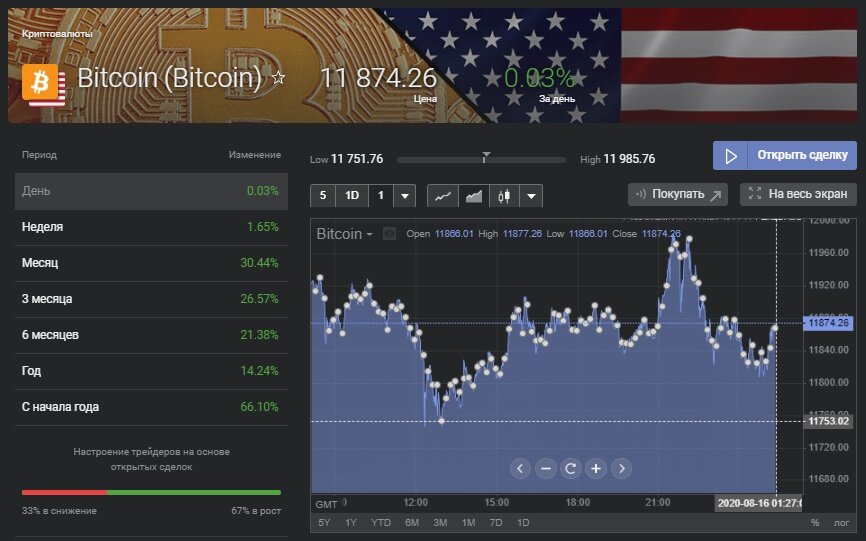Click the Low-High price range slider
This screenshot has height=541, width=866.
pyautogui.click(x=486, y=159)
